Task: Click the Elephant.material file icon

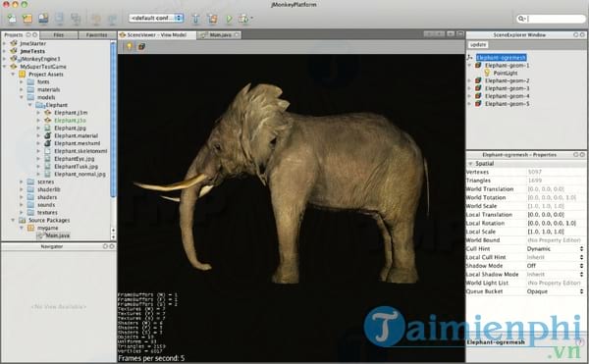Action: coord(48,135)
